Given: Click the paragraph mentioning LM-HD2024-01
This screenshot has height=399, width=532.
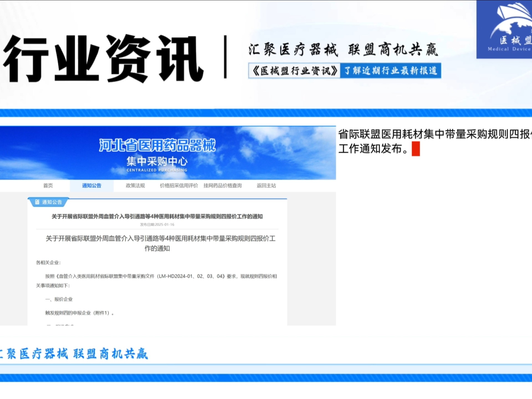Looking at the screenshot, I should (x=157, y=281).
